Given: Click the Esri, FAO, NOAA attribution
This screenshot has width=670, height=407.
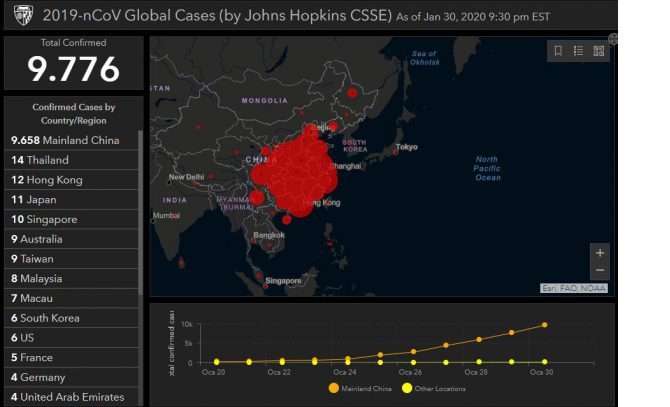Looking at the screenshot, I should click(x=574, y=288).
